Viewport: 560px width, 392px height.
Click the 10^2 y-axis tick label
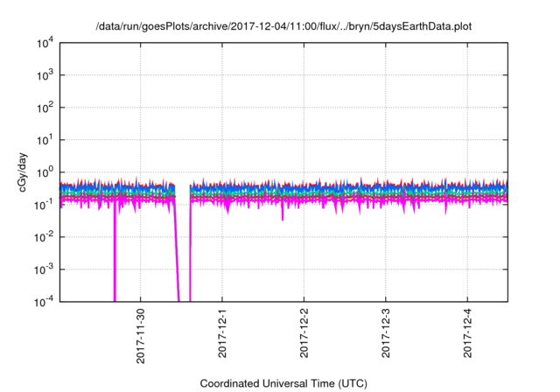point(45,108)
